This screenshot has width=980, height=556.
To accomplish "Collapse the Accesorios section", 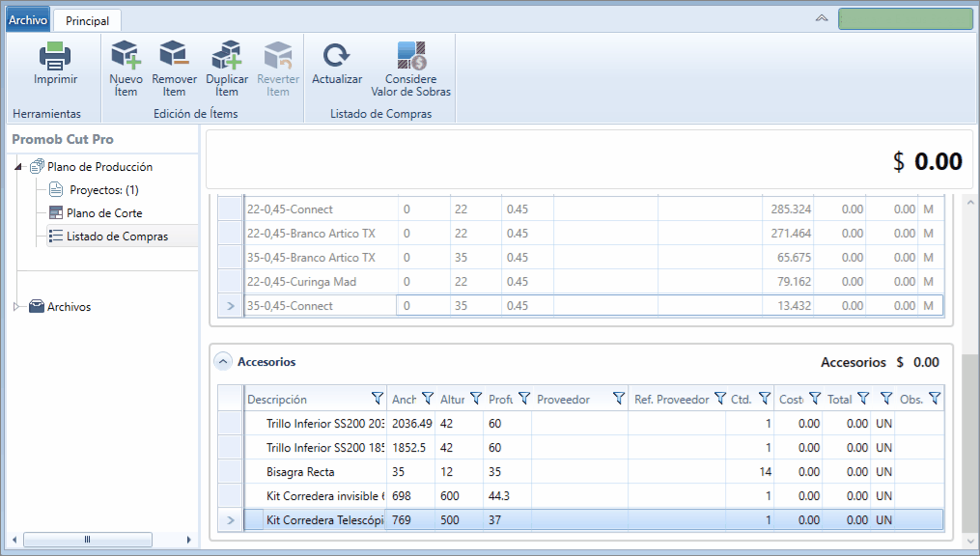I will [223, 362].
